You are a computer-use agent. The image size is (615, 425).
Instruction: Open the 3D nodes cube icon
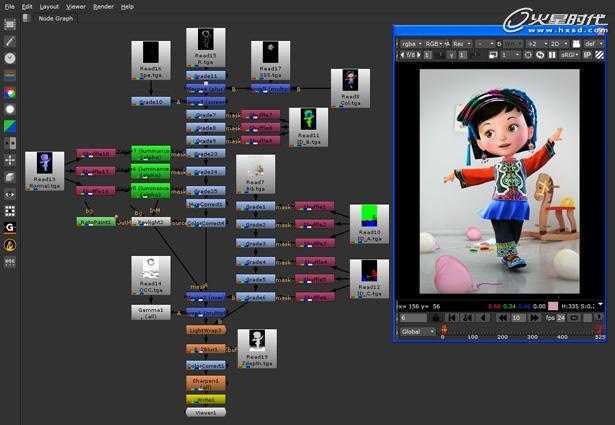click(x=10, y=177)
